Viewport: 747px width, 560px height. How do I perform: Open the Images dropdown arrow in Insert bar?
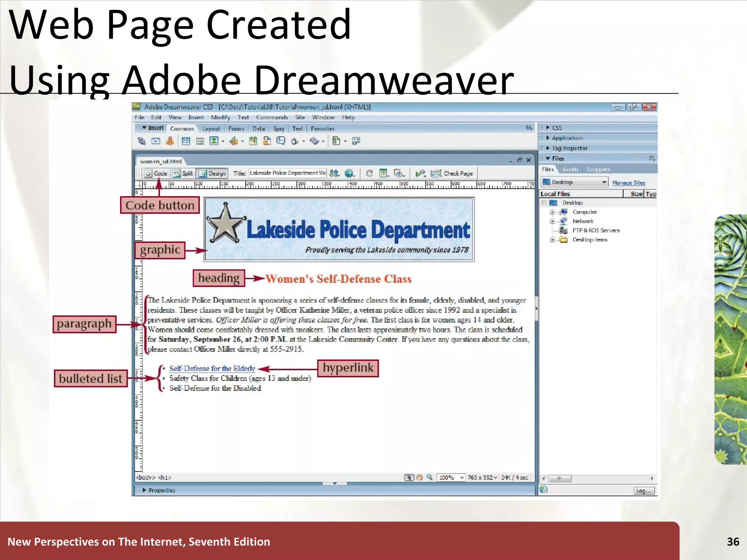tap(223, 141)
